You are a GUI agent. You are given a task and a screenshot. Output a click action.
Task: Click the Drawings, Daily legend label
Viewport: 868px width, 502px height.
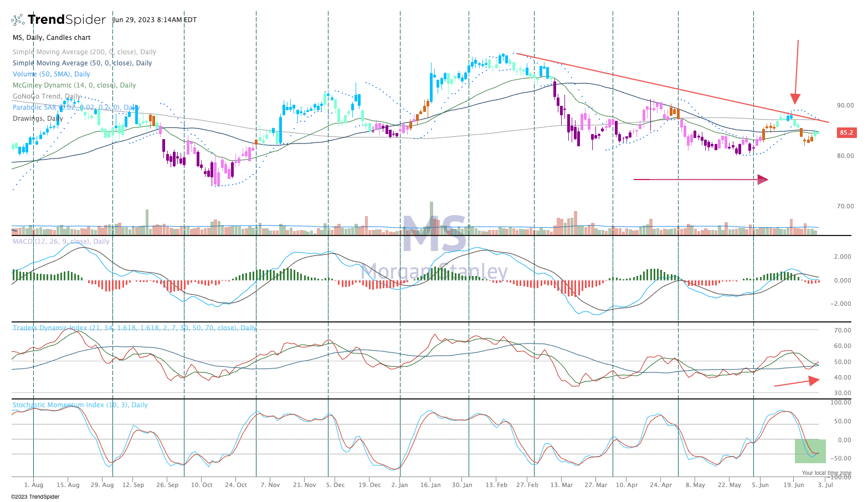point(38,119)
